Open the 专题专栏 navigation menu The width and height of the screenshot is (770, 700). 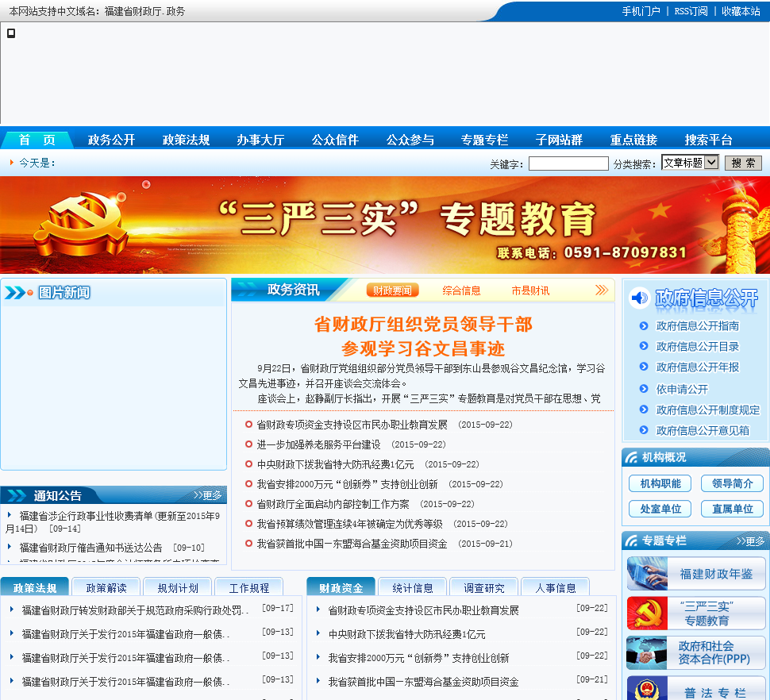click(485, 140)
